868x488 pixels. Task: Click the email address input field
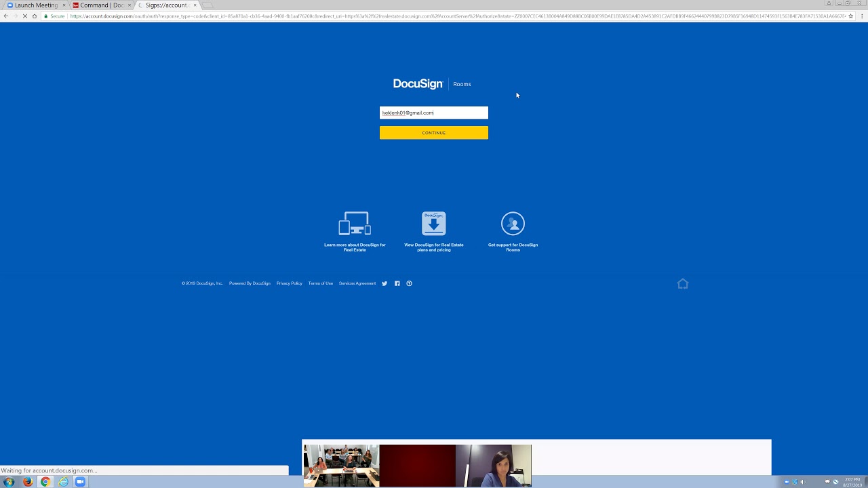tap(434, 113)
